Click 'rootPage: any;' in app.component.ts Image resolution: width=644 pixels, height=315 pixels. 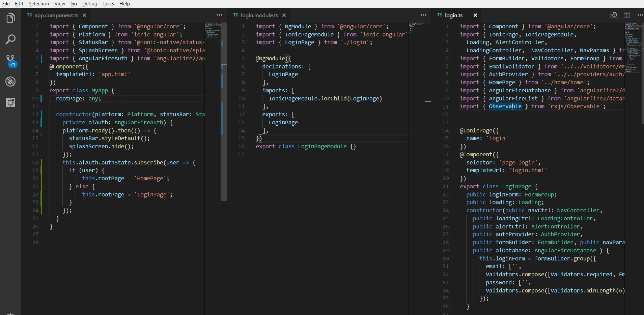coord(79,99)
